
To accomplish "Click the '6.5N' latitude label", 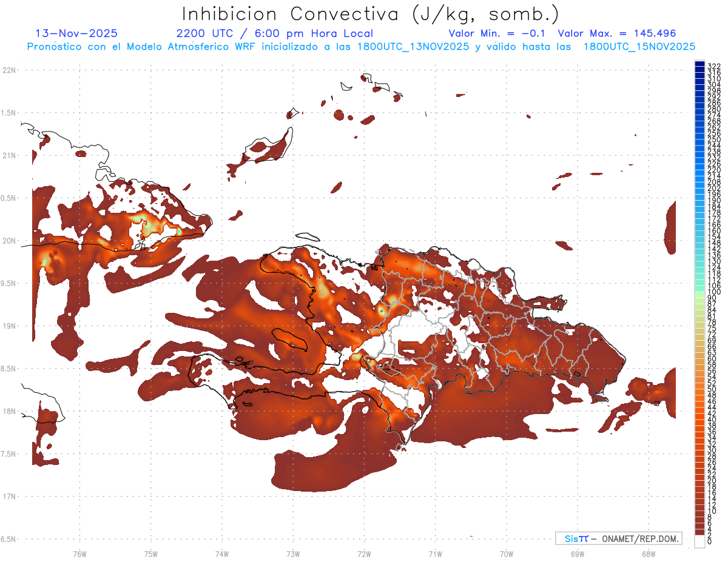I will click(8, 539).
